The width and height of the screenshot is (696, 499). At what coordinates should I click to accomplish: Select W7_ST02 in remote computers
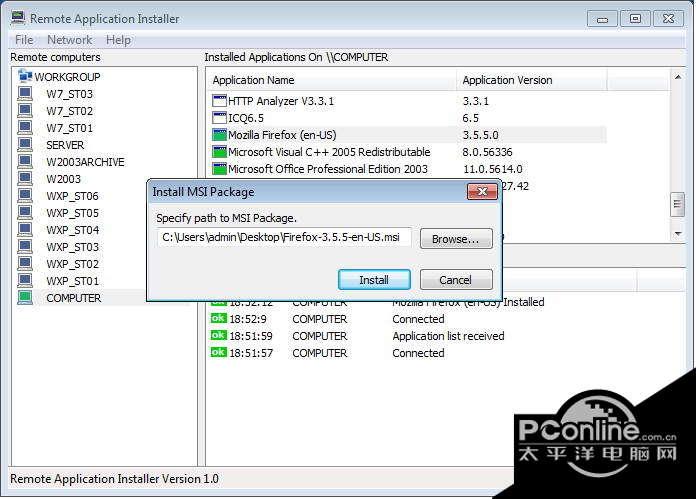70,111
